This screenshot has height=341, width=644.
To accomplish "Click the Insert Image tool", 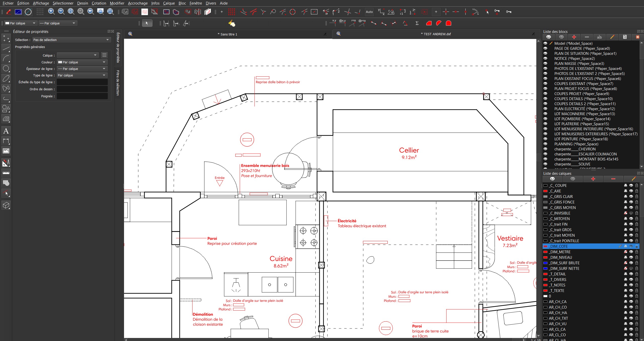I will point(6,151).
